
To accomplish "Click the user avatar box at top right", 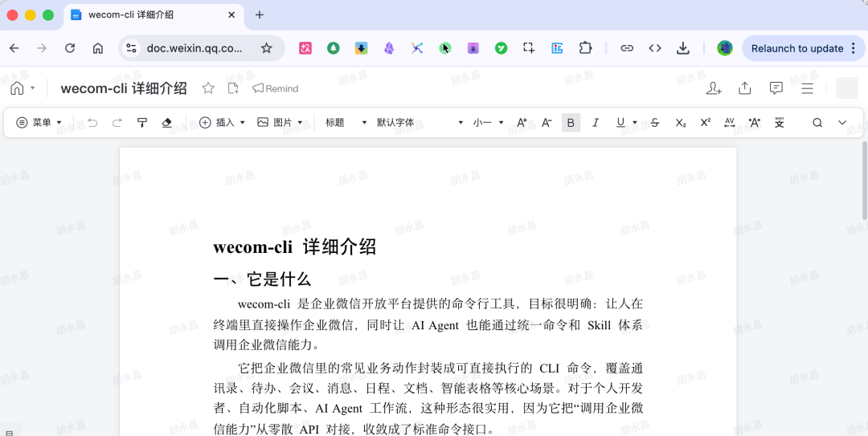I will click(846, 88).
